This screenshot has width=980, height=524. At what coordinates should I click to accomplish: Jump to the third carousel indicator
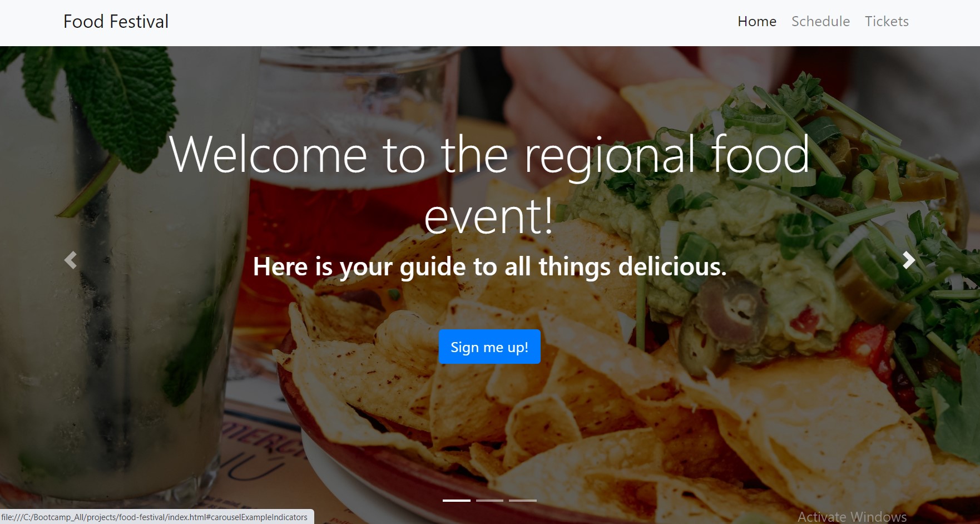[523, 501]
